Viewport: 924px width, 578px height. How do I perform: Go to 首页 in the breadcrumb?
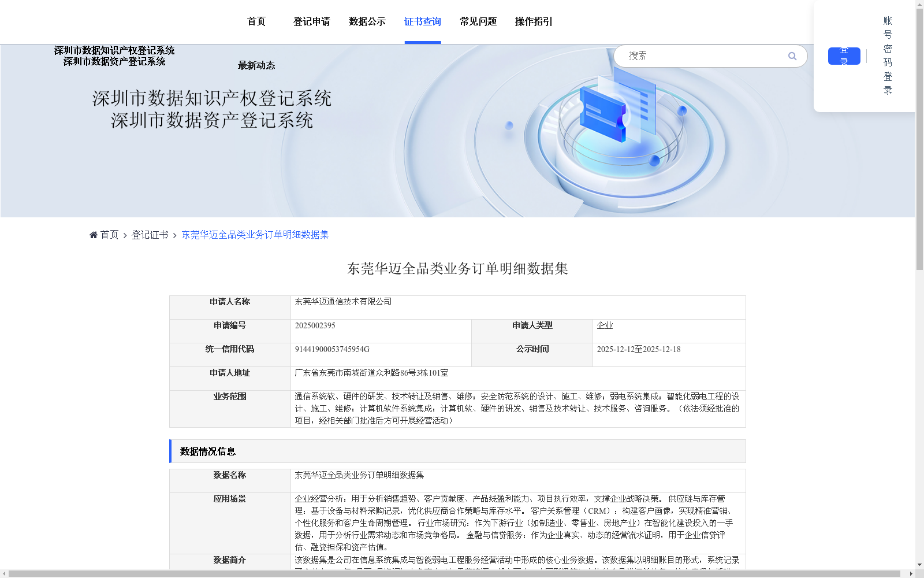coord(109,235)
